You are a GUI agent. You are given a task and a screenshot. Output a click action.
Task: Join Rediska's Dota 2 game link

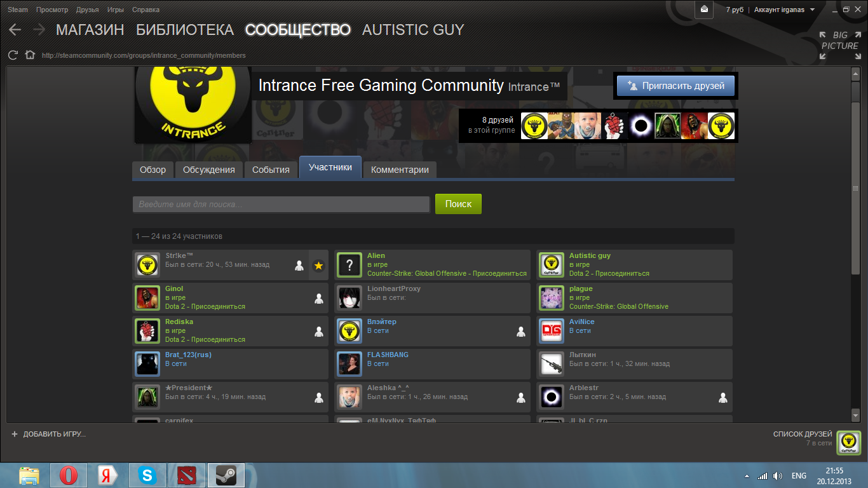pos(205,339)
